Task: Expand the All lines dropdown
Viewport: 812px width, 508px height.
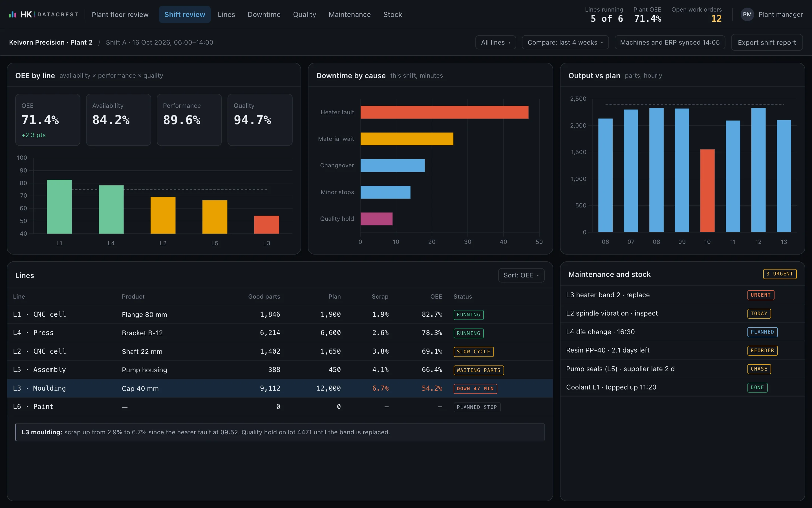Action: click(496, 42)
